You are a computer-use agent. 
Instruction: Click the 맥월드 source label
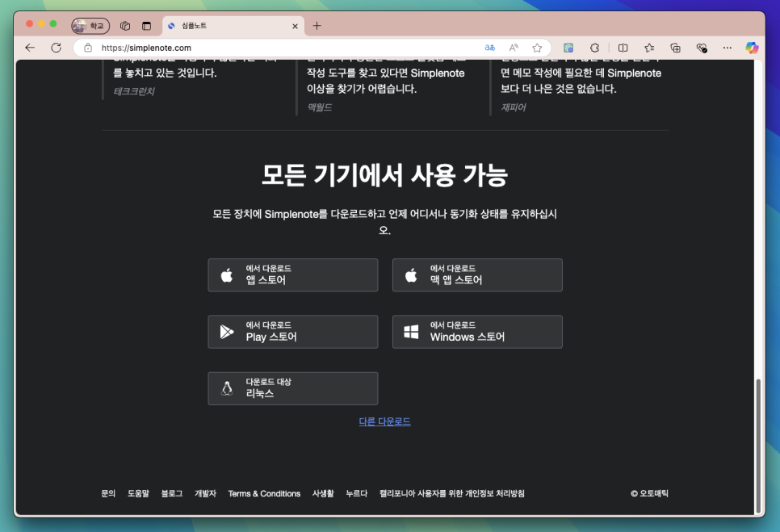[x=320, y=107]
